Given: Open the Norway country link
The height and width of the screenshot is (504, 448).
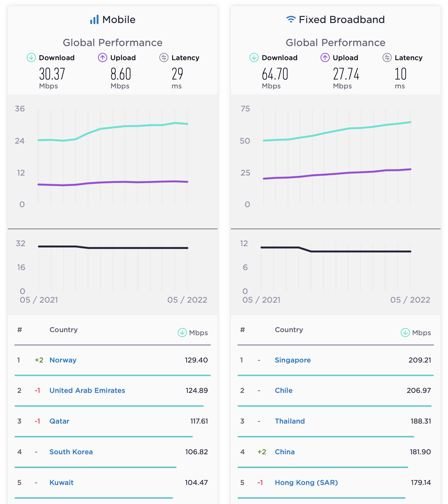Looking at the screenshot, I should [63, 360].
